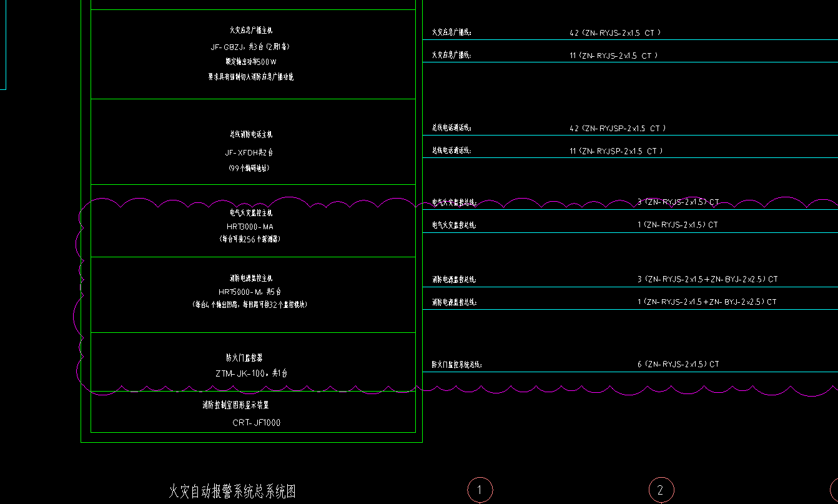Click the 'HRT5000-M, 共5台' model text
This screenshot has width=838, height=504.
[x=250, y=292]
